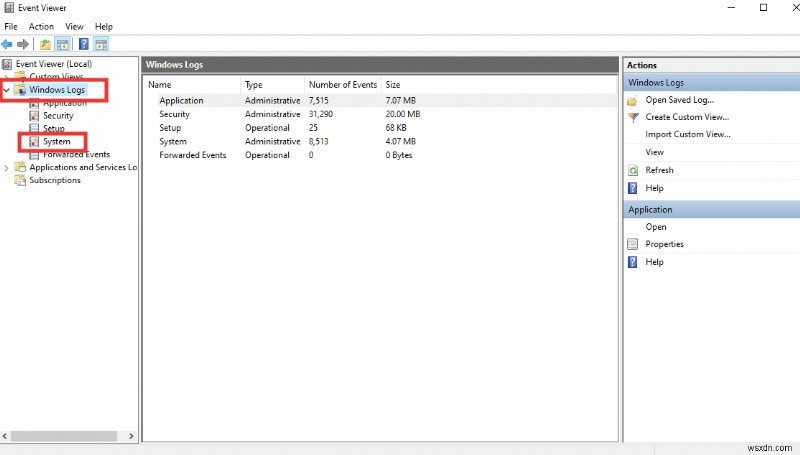This screenshot has height=455, width=800.
Task: Open the Action menu
Action: point(41,27)
